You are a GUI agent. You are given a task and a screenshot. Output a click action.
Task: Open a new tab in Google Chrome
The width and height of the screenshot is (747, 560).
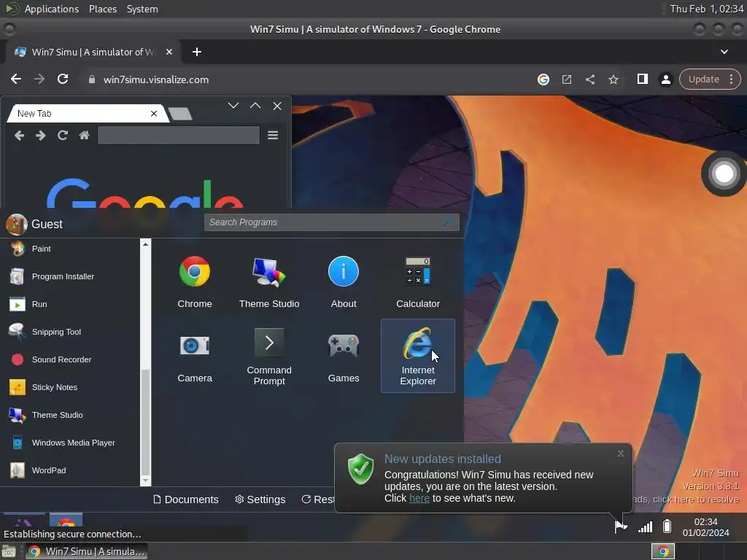coord(197,52)
